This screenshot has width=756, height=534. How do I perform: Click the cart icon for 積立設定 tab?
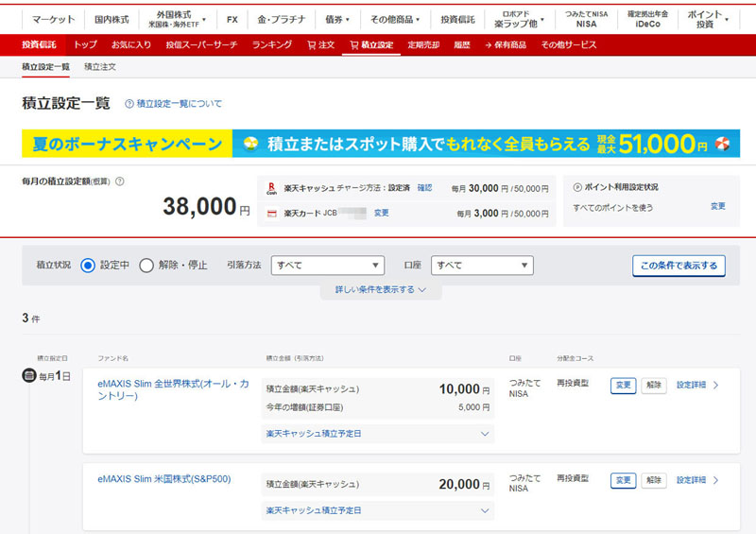[354, 44]
